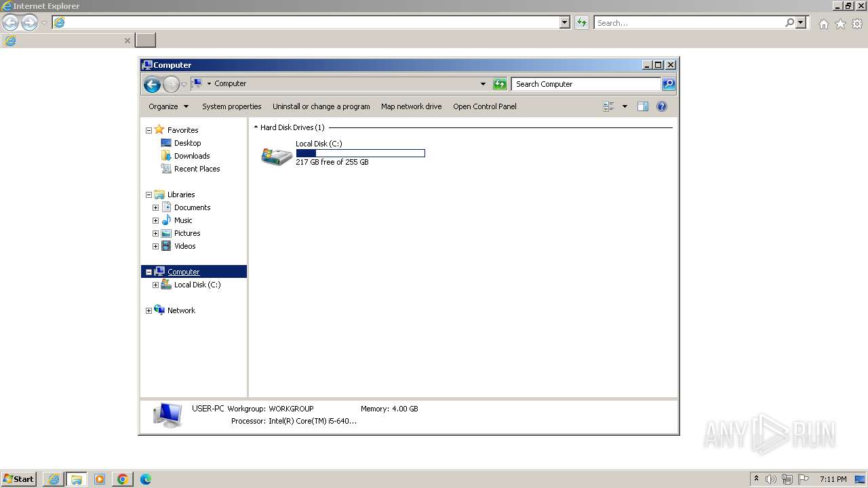Click the Internet Explorer forward button
This screenshot has height=488, width=868.
coord(29,22)
